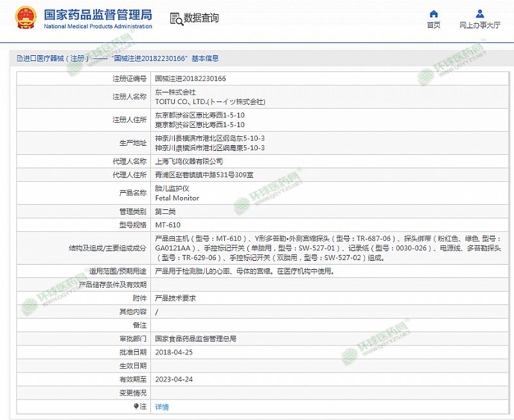Click the 国家药品监督管理局 title text
The width and height of the screenshot is (514, 420).
pos(98,14)
